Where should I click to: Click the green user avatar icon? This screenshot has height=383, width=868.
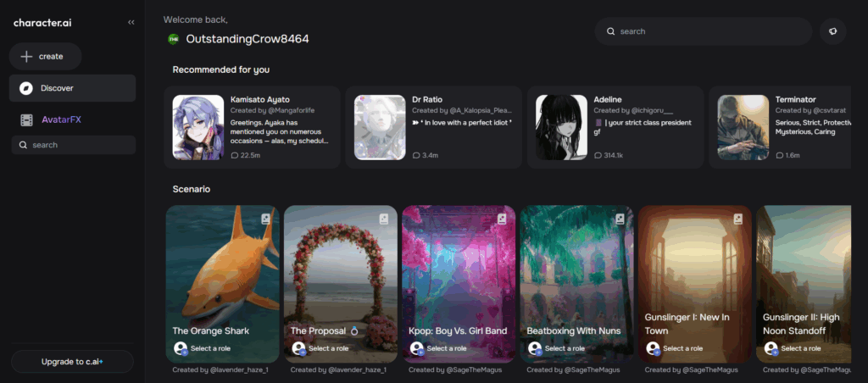point(173,39)
